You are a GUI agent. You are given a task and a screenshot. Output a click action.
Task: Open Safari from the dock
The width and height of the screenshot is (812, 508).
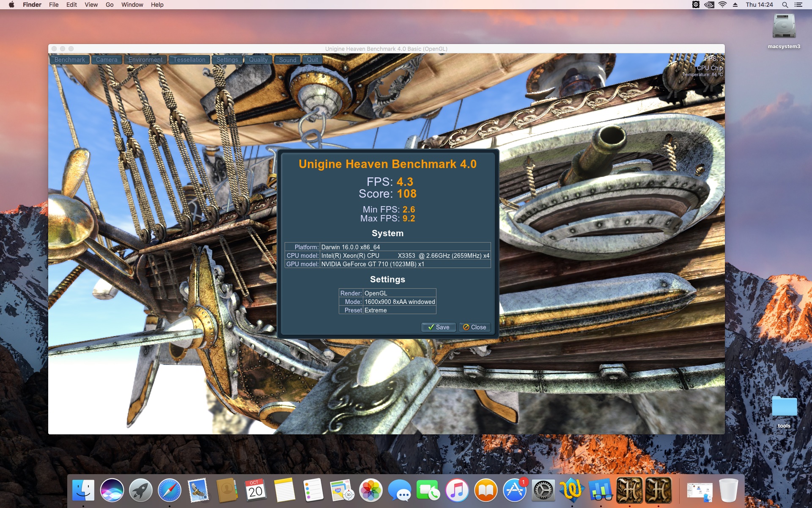[x=170, y=491]
